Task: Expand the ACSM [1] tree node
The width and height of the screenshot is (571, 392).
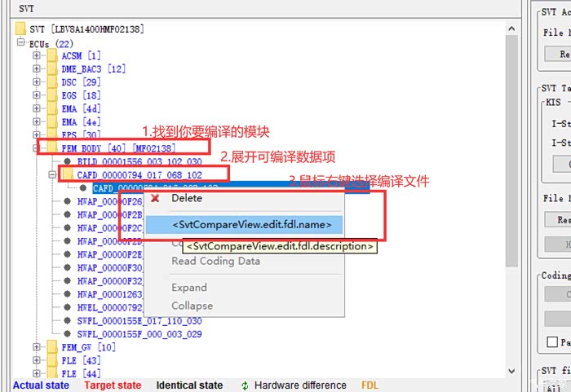Action: coord(37,55)
